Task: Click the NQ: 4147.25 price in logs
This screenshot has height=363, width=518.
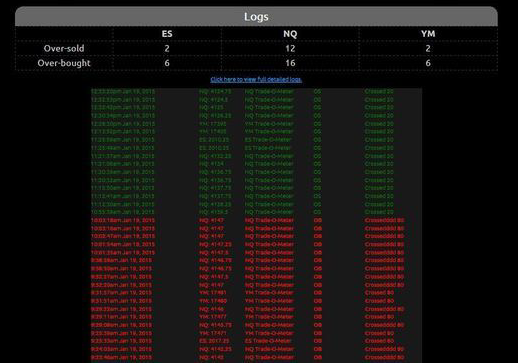Action: [215, 244]
